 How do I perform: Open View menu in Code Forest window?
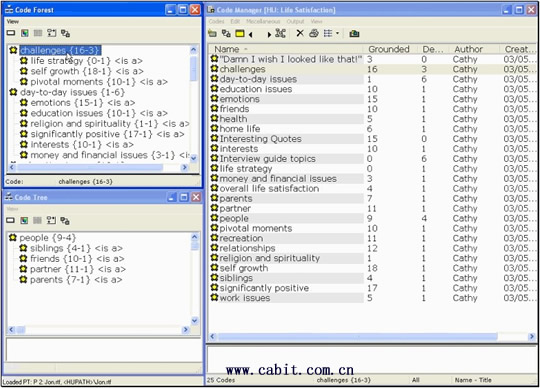(13, 21)
